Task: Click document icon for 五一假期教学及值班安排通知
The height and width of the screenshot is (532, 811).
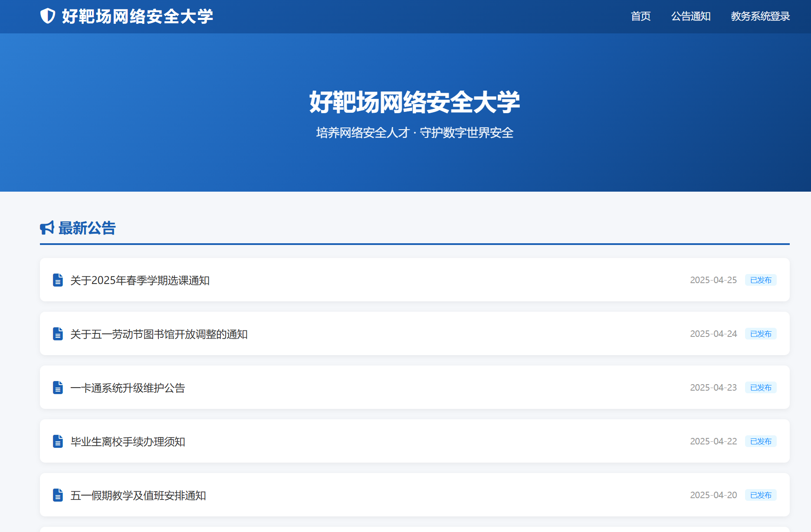Action: (x=58, y=495)
